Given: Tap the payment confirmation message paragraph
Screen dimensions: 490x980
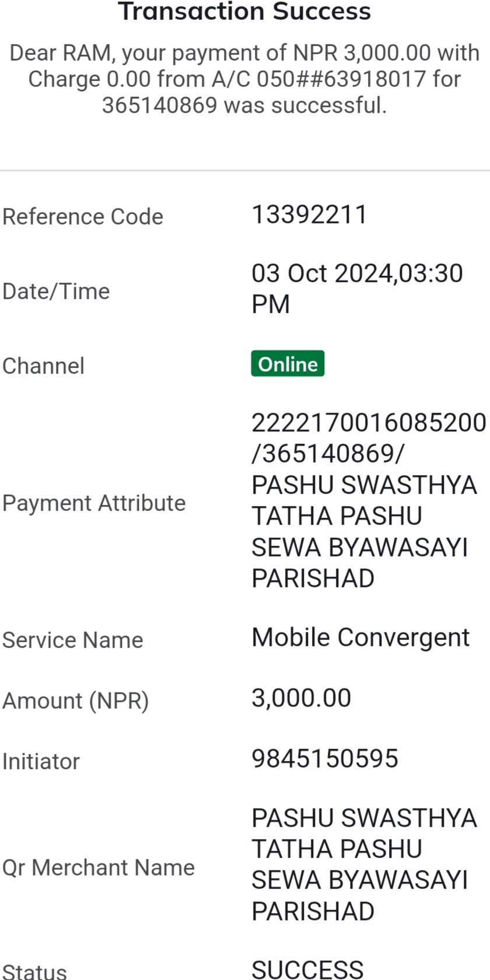Looking at the screenshot, I should (x=244, y=79).
